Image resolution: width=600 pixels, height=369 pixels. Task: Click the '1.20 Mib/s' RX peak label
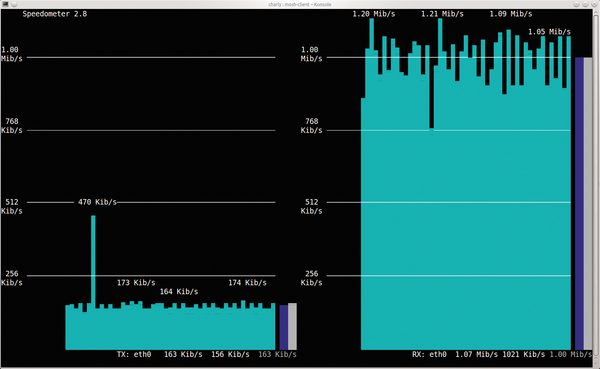point(374,14)
